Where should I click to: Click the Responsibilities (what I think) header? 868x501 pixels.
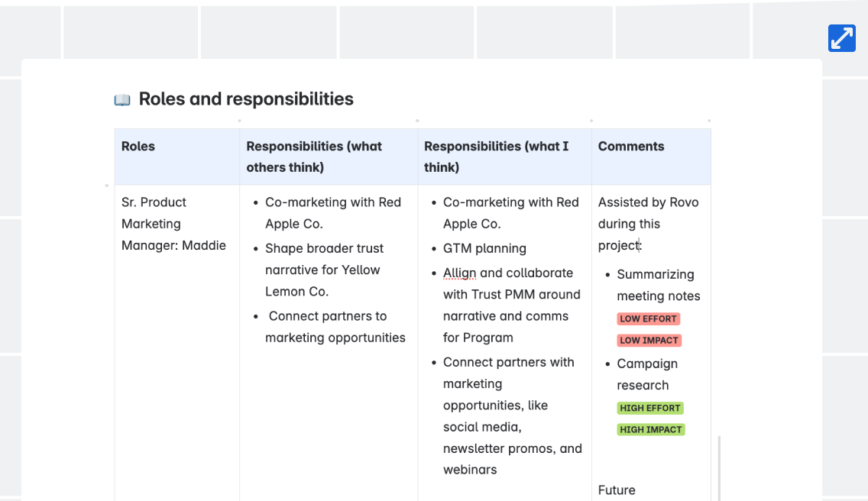tap(496, 157)
